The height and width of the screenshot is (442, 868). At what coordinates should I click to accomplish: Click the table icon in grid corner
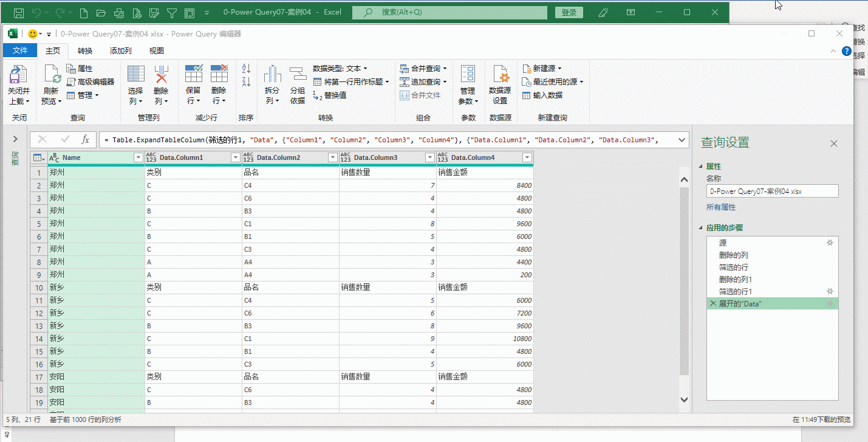coord(38,158)
